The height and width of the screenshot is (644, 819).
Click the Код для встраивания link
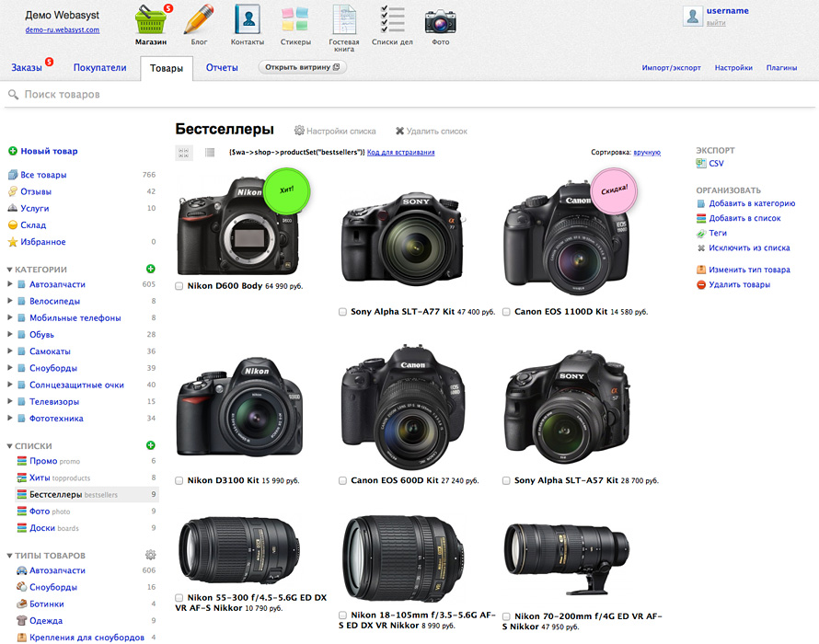(400, 153)
